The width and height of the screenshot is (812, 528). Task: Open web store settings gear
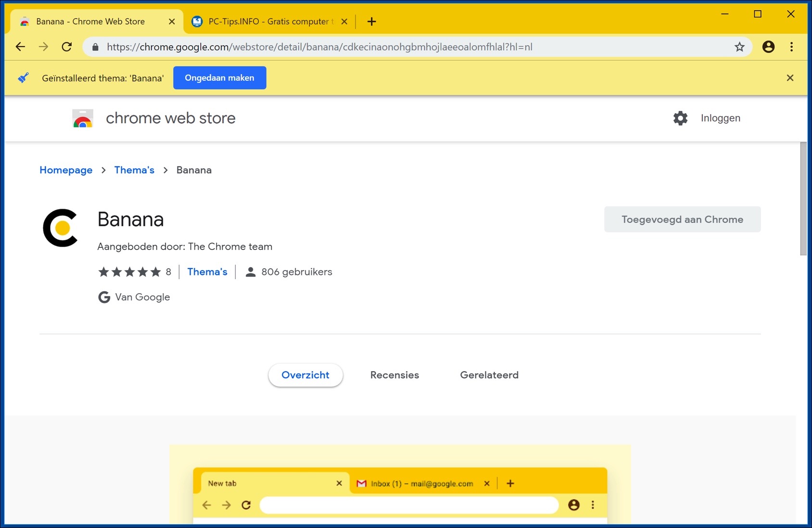(x=680, y=118)
